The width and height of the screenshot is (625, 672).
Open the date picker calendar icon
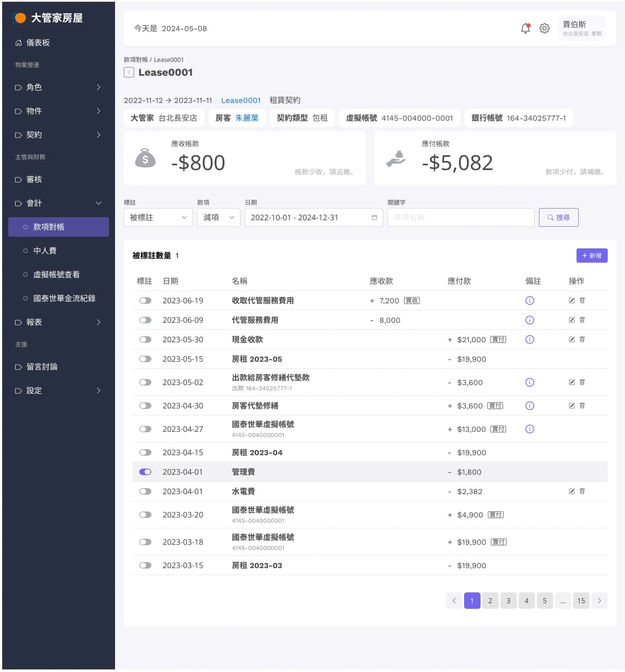point(375,218)
